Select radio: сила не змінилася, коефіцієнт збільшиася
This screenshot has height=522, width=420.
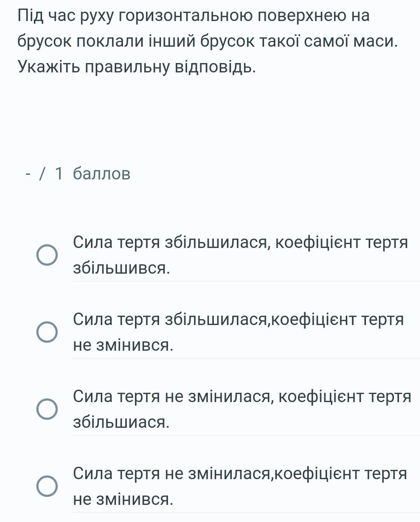pyautogui.click(x=47, y=410)
